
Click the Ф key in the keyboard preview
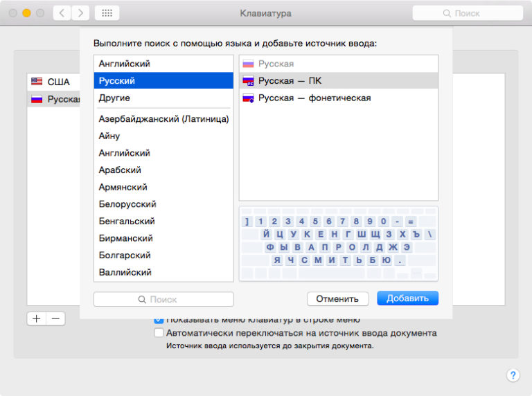pos(270,247)
